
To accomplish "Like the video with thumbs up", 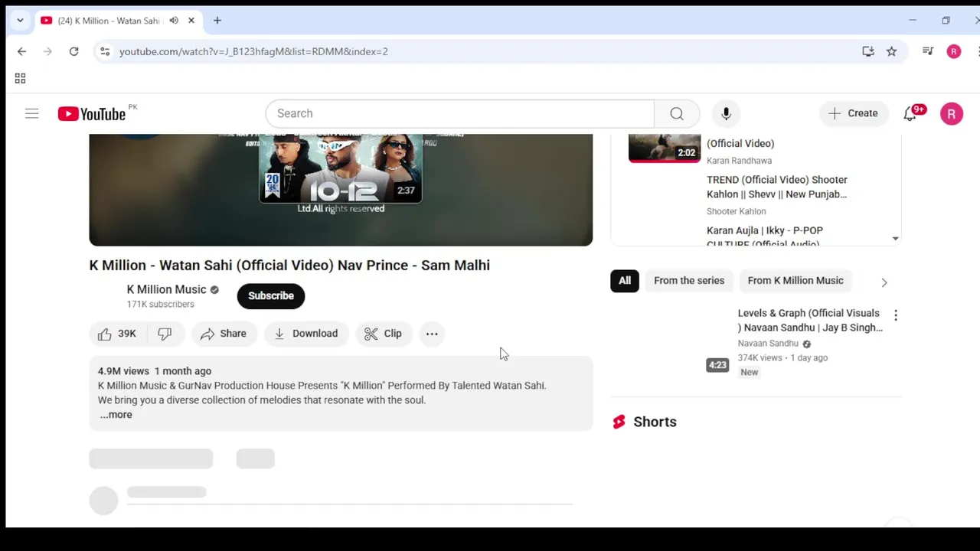I will pos(116,334).
